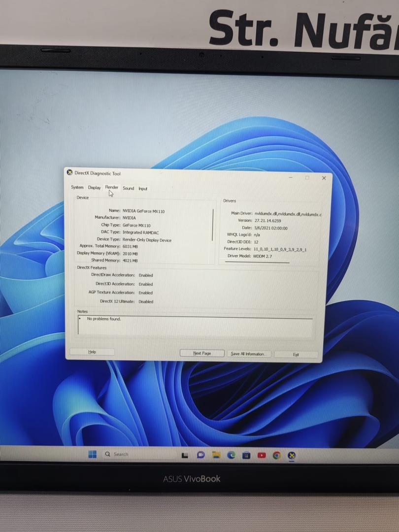
Task: Open File Explorer from the taskbar
Action: click(216, 455)
